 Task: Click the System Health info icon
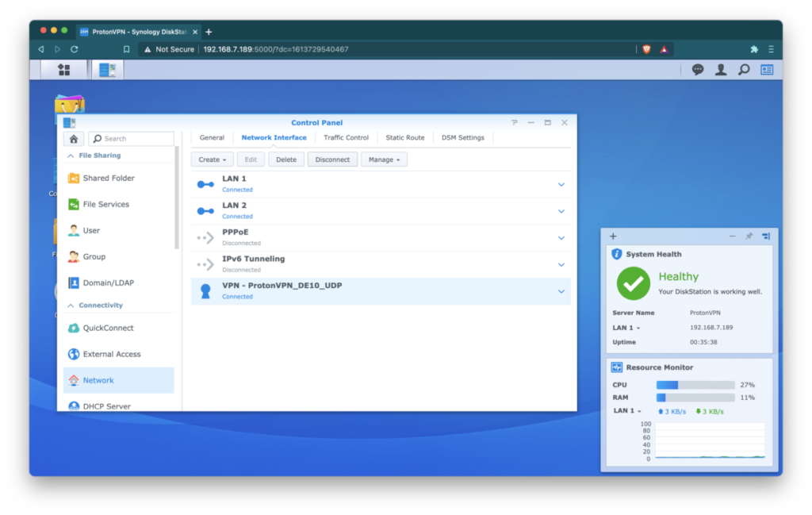coord(616,255)
